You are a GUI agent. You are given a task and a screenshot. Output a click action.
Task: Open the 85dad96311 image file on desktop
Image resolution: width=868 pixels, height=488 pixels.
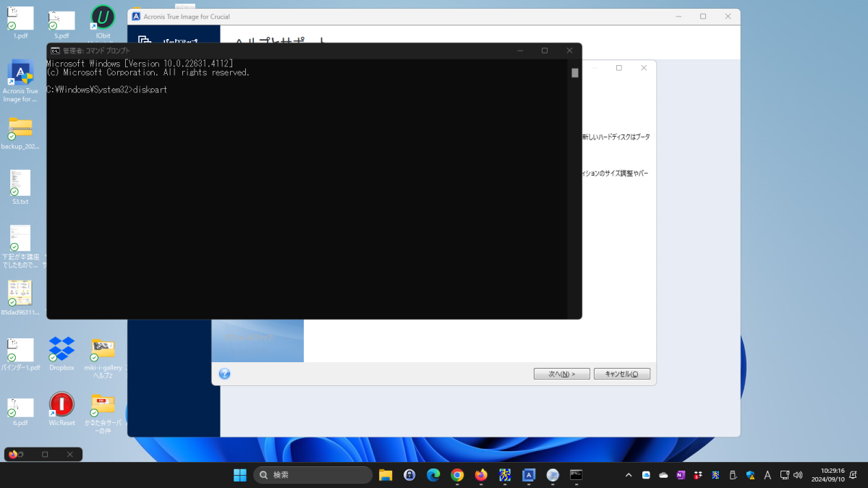point(20,298)
